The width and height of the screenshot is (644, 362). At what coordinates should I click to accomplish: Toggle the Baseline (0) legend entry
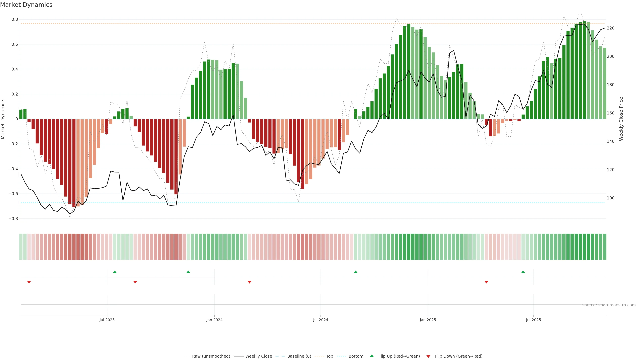point(299,356)
